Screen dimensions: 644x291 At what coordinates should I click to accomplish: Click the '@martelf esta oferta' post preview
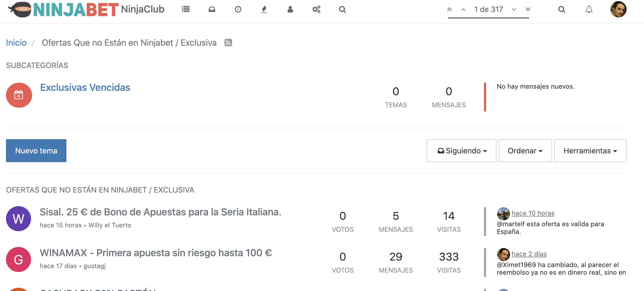[x=550, y=228]
